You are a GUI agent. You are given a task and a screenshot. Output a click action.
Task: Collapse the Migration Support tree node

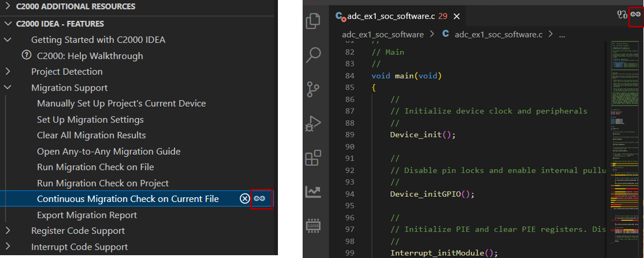[x=8, y=88]
